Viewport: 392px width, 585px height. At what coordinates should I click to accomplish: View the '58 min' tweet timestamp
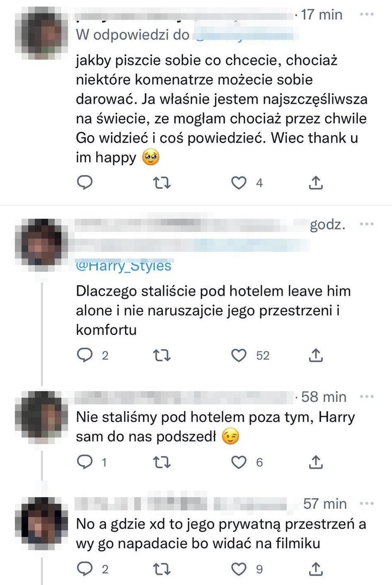coord(322,396)
